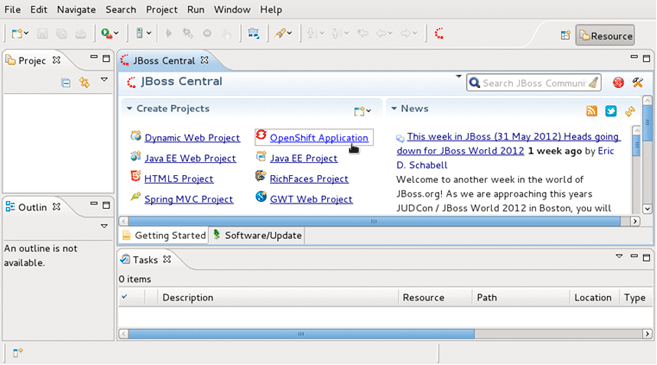
Task: Click the Spring MVC Project link
Action: coord(189,199)
